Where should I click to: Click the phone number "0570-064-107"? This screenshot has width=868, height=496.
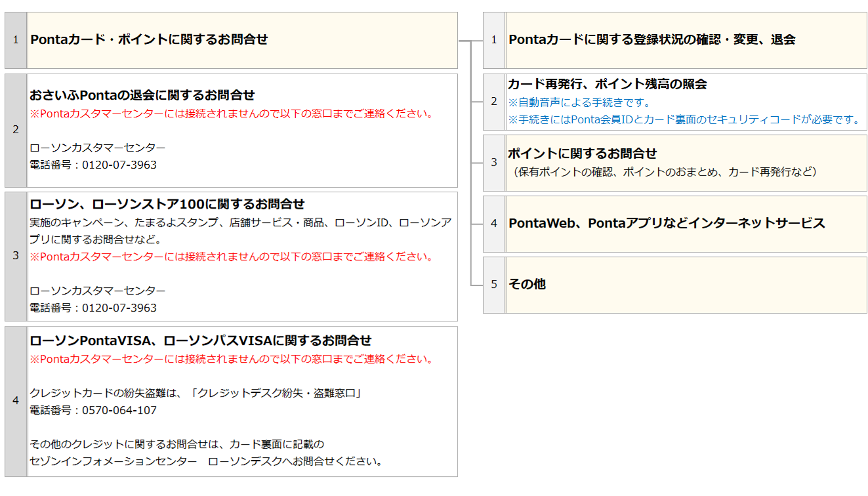click(119, 410)
